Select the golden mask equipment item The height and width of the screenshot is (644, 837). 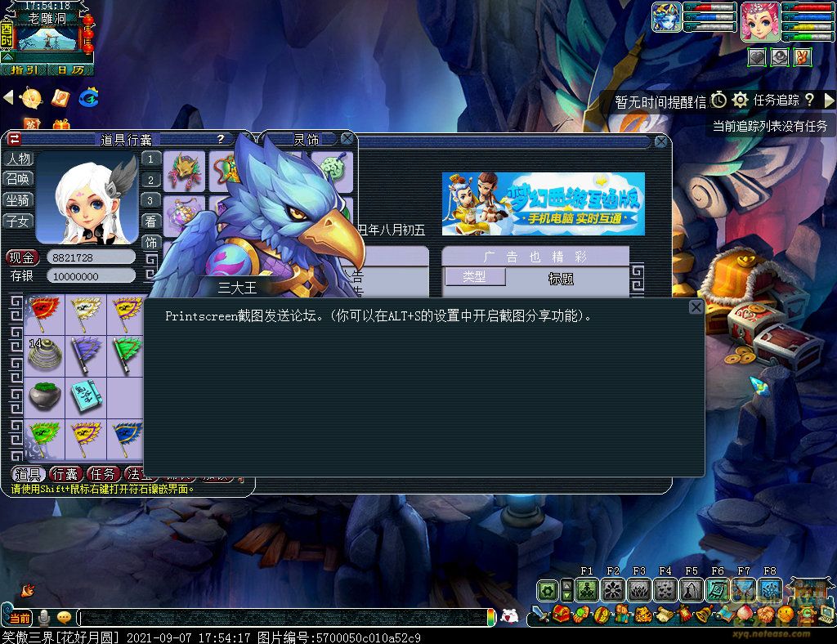tap(184, 172)
